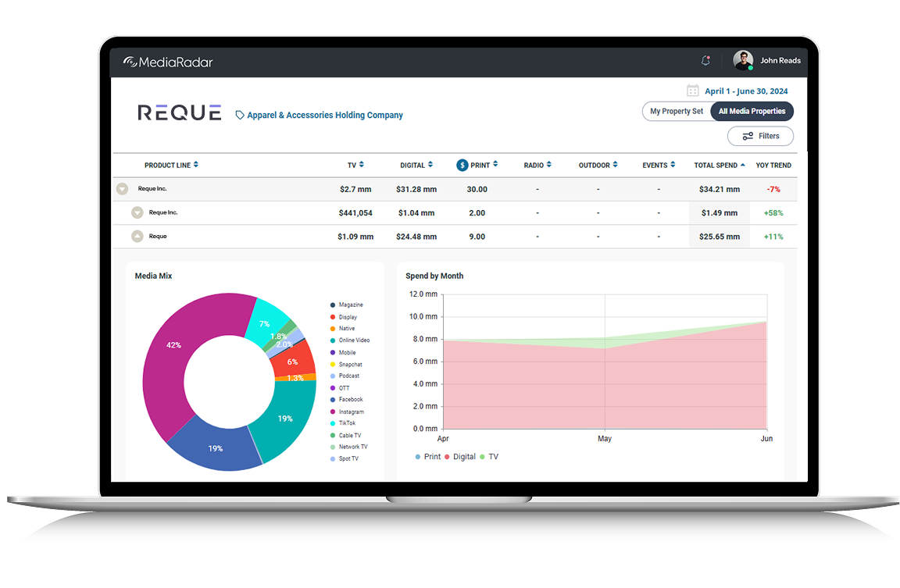
Task: Toggle Magazine in Media Mix legend
Action: pyautogui.click(x=347, y=305)
